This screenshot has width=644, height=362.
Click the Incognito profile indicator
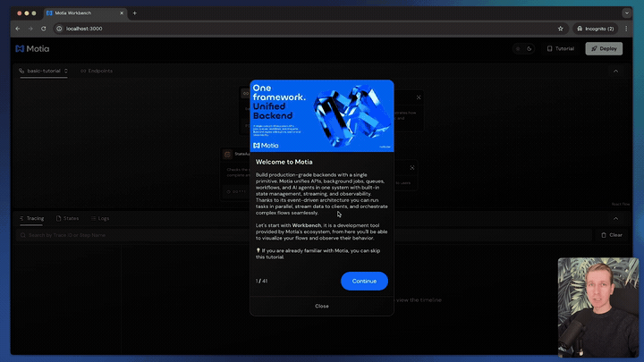click(596, 29)
